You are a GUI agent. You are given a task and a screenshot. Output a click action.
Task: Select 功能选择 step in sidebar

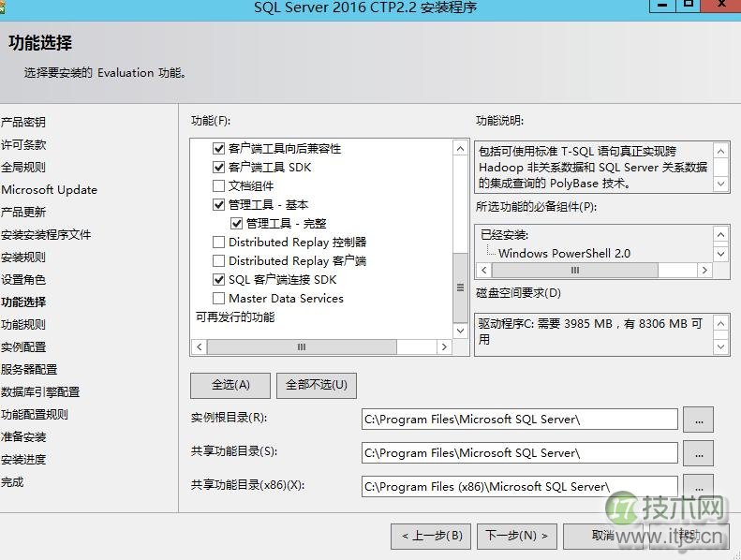[x=23, y=302]
